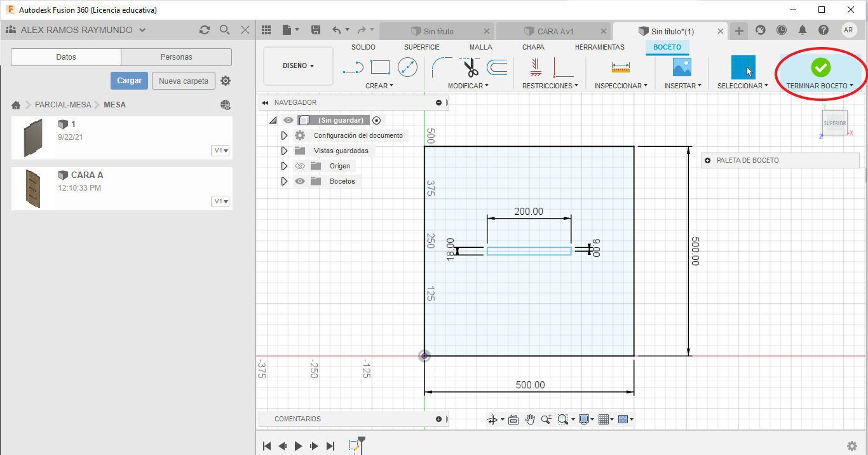Click the Nueva carpeta button
Image resolution: width=868 pixels, height=455 pixels.
point(183,81)
